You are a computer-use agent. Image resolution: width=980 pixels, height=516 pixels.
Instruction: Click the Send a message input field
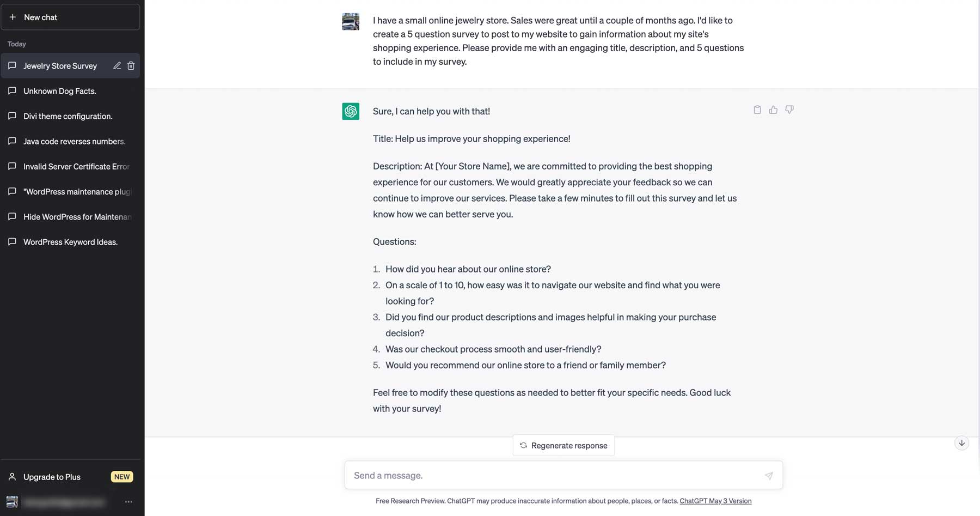point(544,475)
